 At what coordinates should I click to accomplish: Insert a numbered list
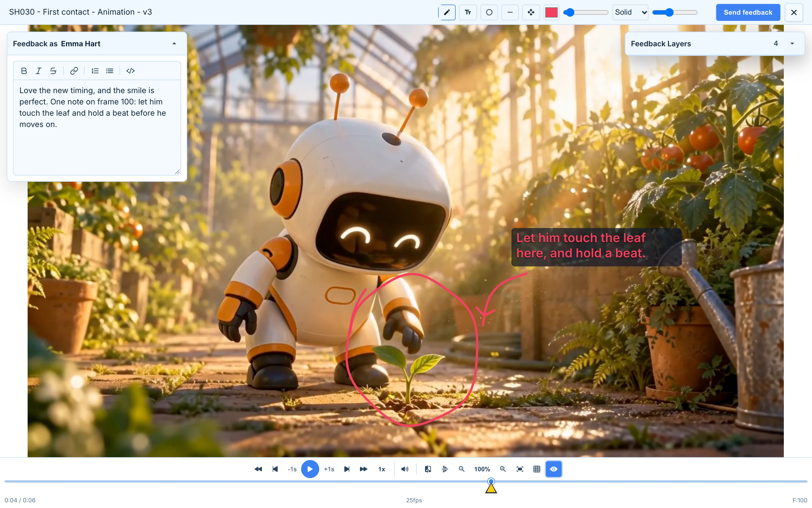click(x=95, y=71)
